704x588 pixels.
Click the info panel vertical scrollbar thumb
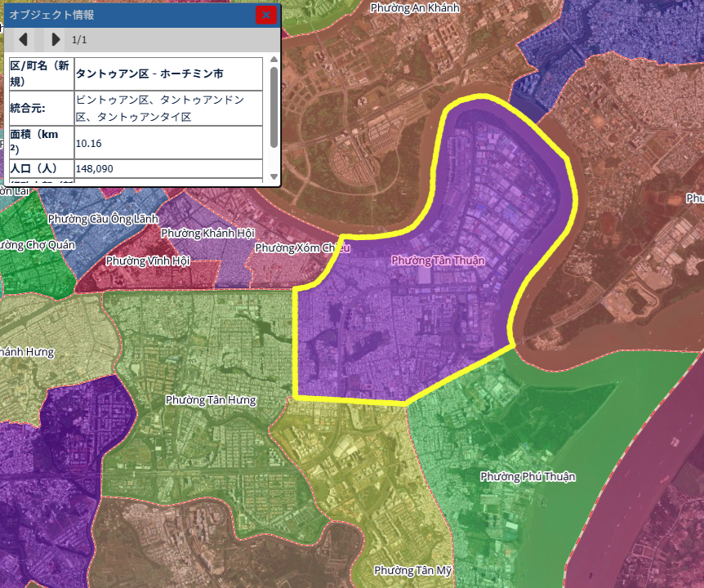(x=274, y=106)
